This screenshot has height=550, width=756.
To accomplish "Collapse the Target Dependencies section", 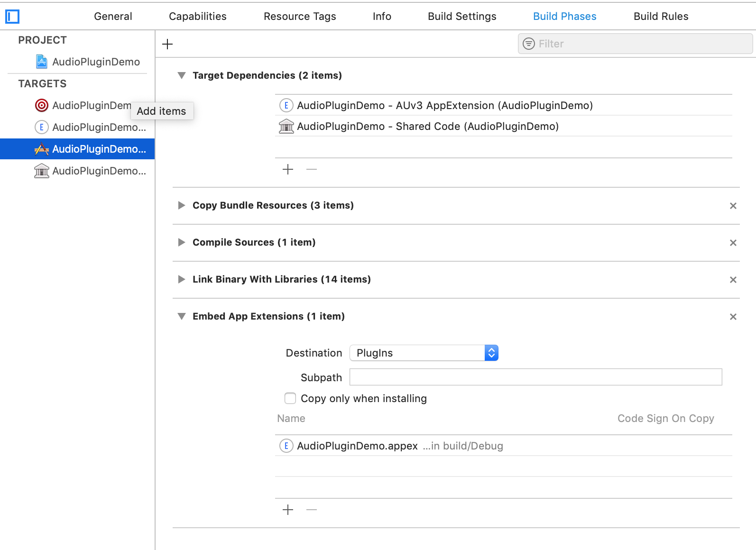I will pos(181,75).
